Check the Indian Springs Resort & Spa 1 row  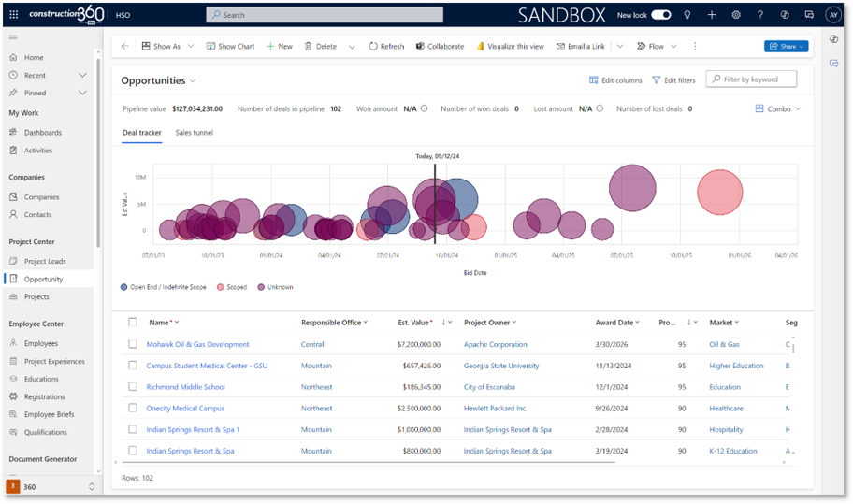pos(132,429)
